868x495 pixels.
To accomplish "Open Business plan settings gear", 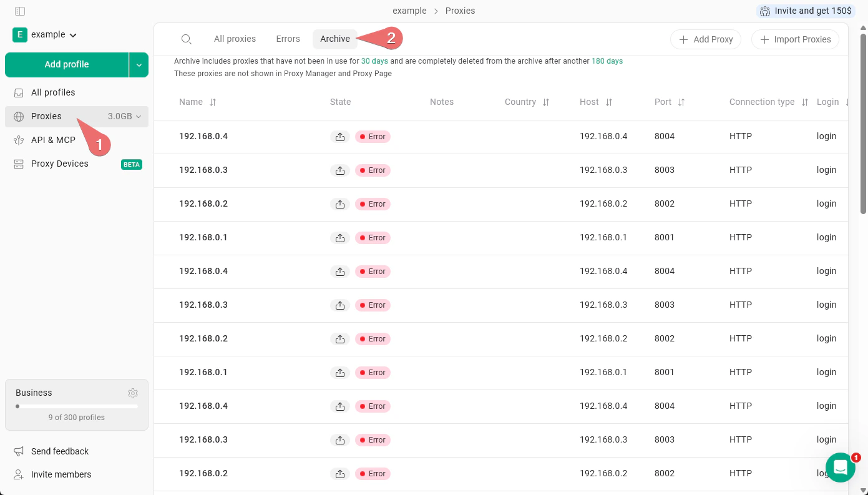I will pyautogui.click(x=133, y=393).
